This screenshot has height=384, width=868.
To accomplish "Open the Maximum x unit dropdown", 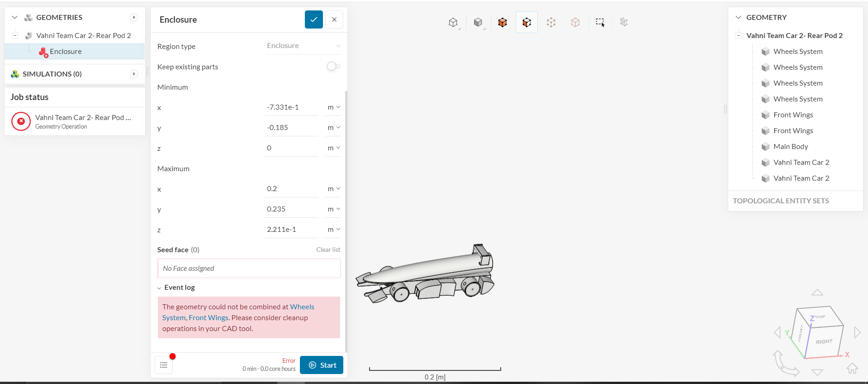I will click(334, 189).
